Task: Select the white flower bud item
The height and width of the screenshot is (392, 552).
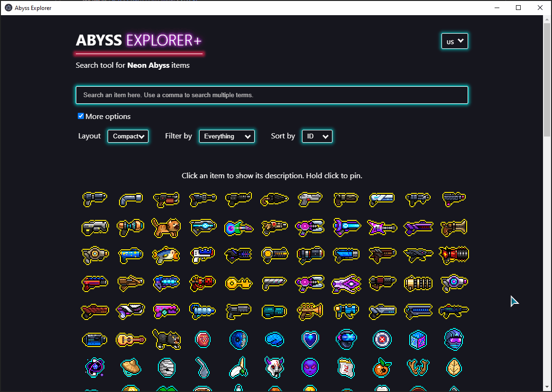Action: [239, 367]
